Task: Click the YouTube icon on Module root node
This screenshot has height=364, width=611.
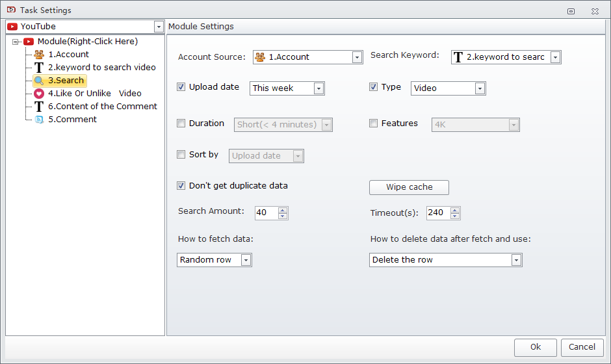Action: pyautogui.click(x=29, y=42)
